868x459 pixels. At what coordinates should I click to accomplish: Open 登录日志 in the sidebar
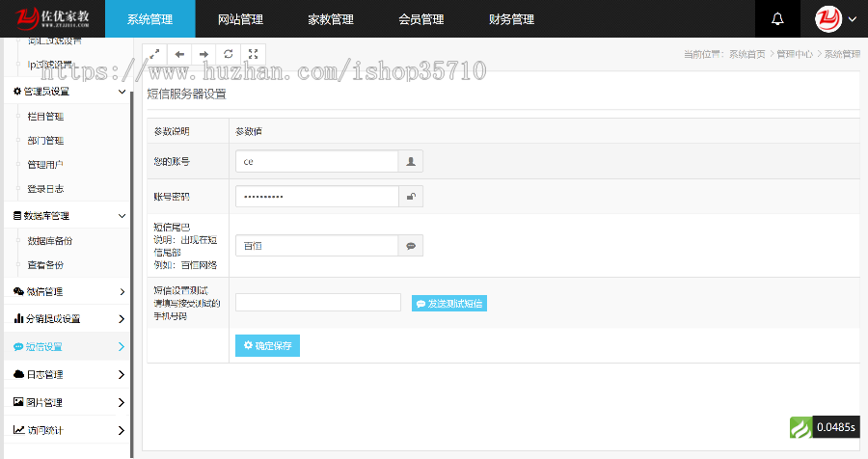pos(46,189)
